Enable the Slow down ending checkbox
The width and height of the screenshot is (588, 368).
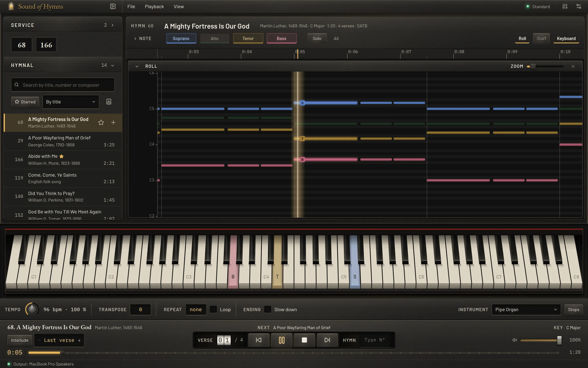coord(267,309)
